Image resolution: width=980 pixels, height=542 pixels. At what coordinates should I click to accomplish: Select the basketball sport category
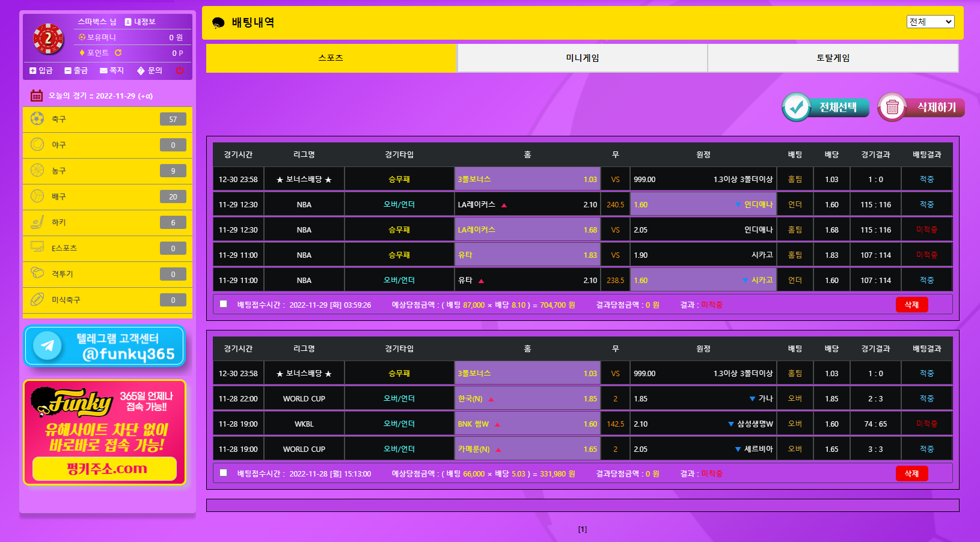pos(107,171)
